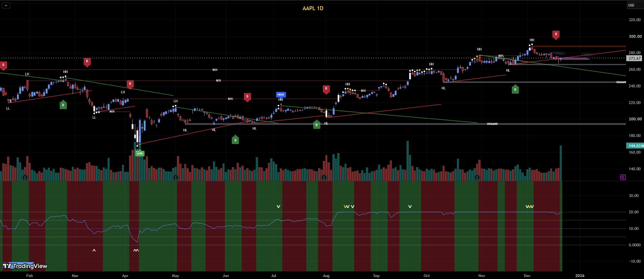Click the November earnings E icon
The image size is (644, 279).
click(477, 177)
